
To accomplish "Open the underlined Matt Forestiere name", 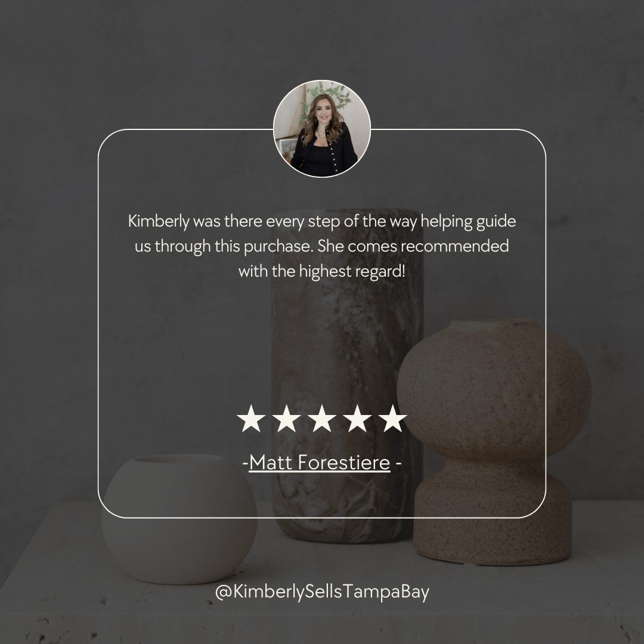I will click(x=319, y=463).
